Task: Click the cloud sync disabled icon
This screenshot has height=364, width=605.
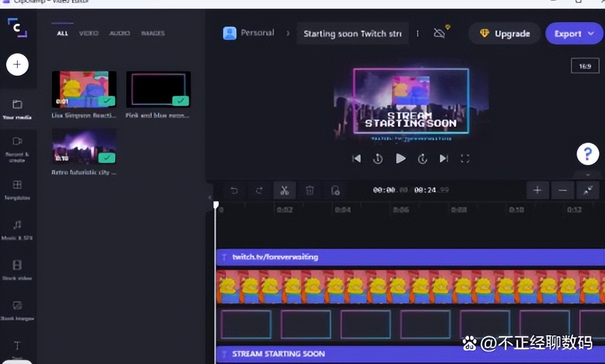Action: [440, 33]
